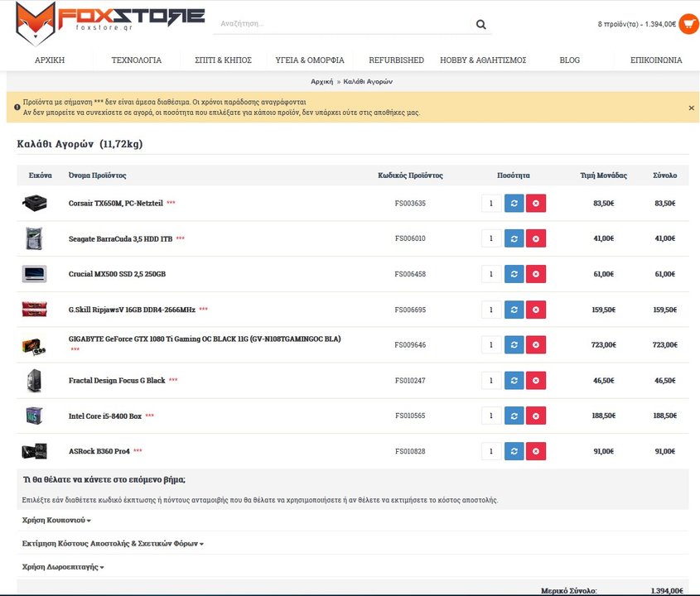
Task: Click quantity field for GIGABYTE GTX 1080 Ti
Action: pyautogui.click(x=491, y=345)
